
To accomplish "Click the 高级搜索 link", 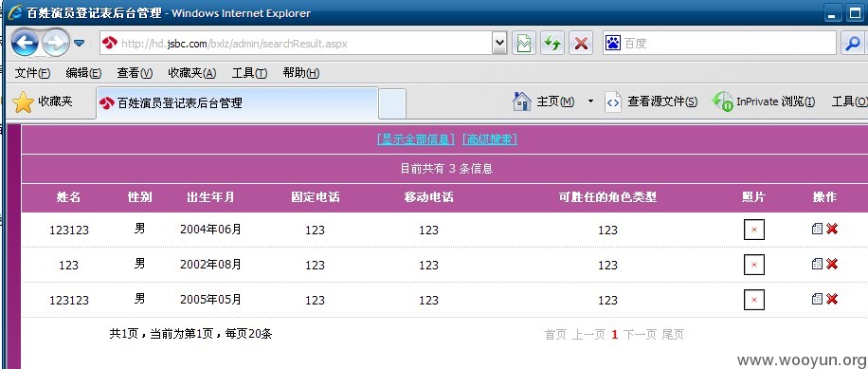I will click(490, 139).
